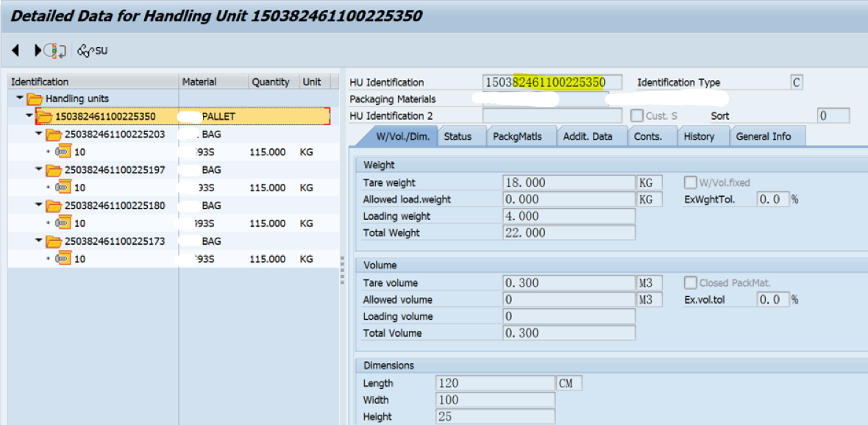Collapse handling unit 250382461100225197

point(38,170)
